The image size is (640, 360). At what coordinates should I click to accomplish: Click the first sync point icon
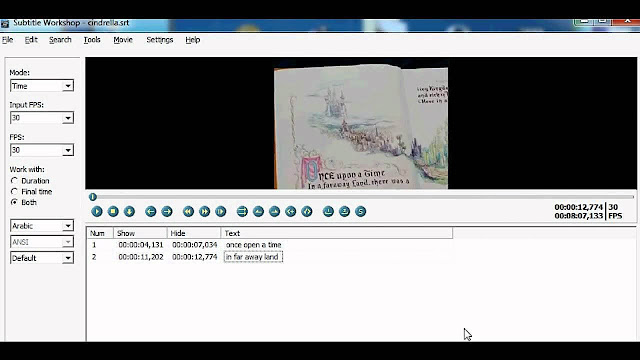(328, 211)
